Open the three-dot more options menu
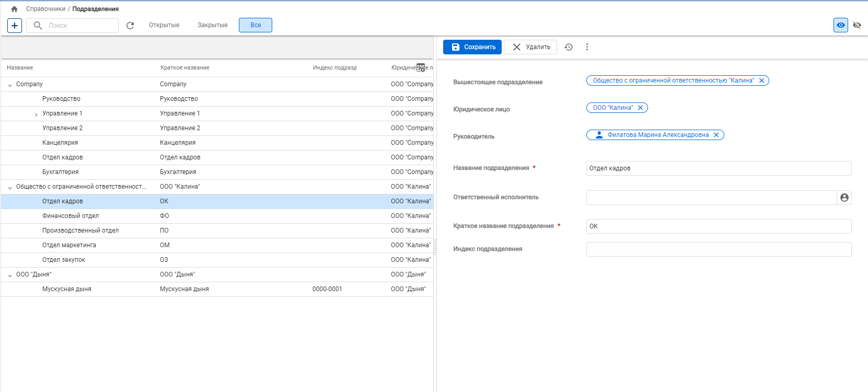The height and width of the screenshot is (392, 868). point(587,47)
